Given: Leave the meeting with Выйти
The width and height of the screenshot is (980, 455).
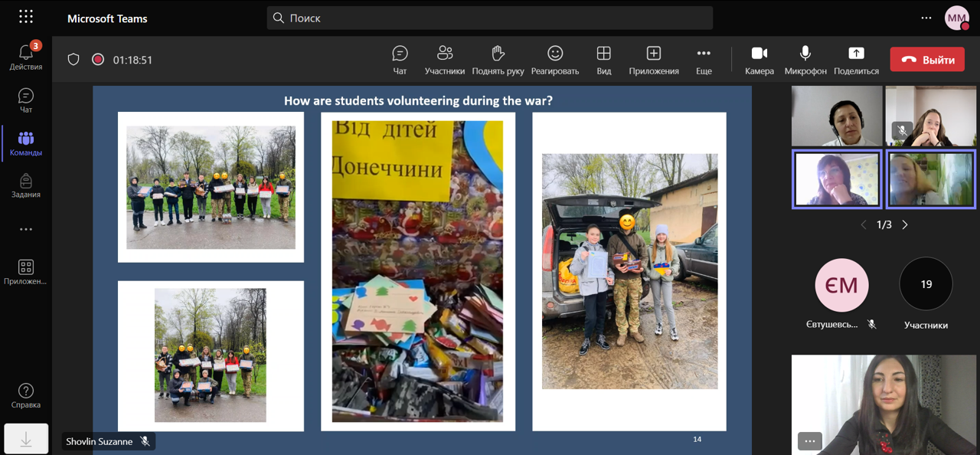Looking at the screenshot, I should pos(927,60).
